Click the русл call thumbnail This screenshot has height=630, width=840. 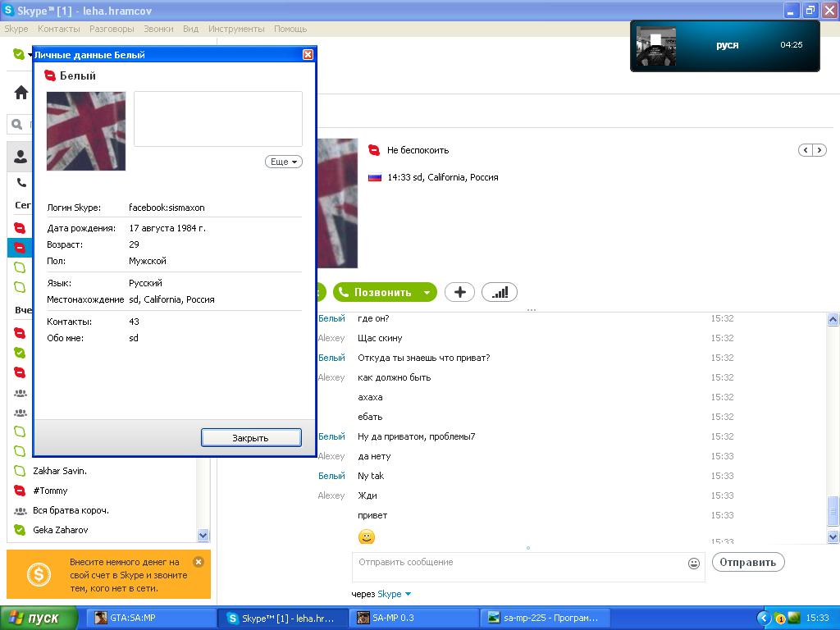pyautogui.click(x=655, y=47)
